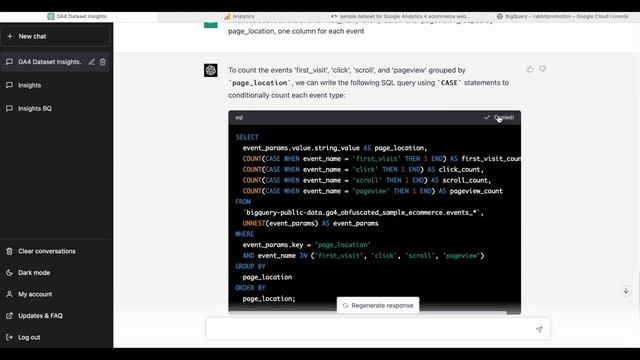Click the Copied code button

(499, 118)
